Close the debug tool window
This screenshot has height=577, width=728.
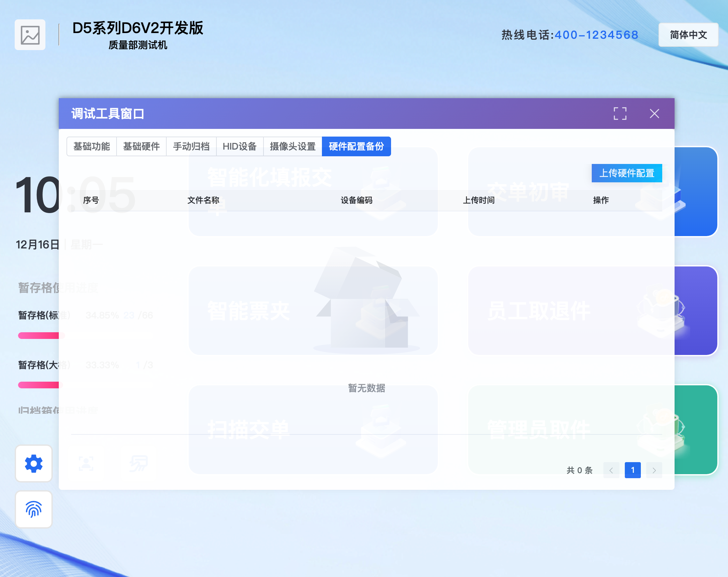[654, 114]
